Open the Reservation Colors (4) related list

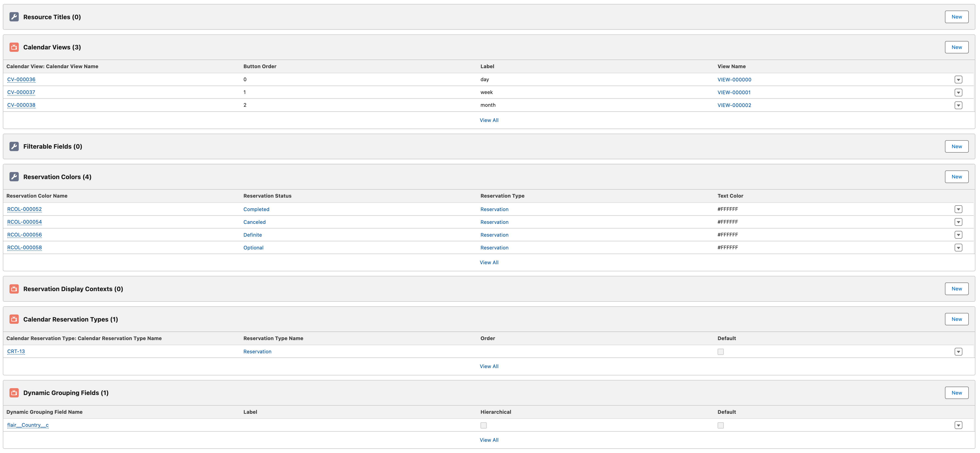[x=57, y=177]
